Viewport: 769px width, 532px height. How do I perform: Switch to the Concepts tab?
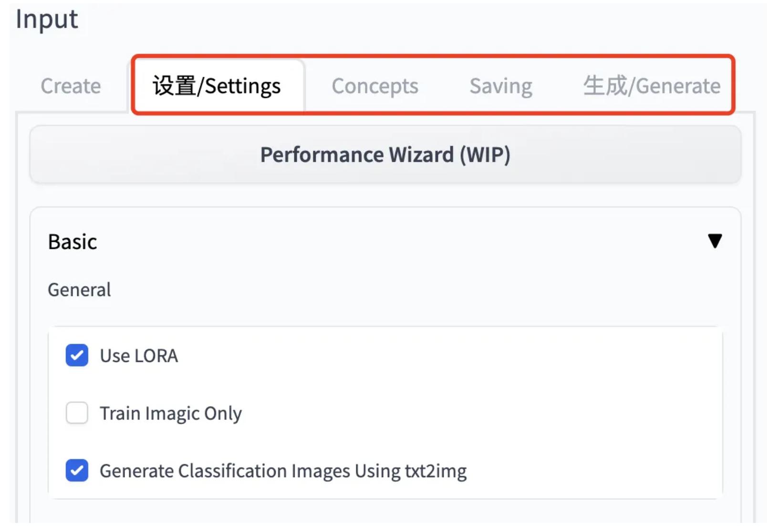pos(375,86)
